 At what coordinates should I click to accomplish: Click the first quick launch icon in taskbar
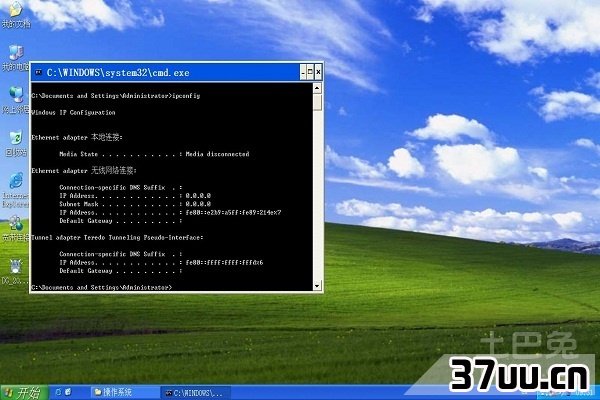[59, 392]
